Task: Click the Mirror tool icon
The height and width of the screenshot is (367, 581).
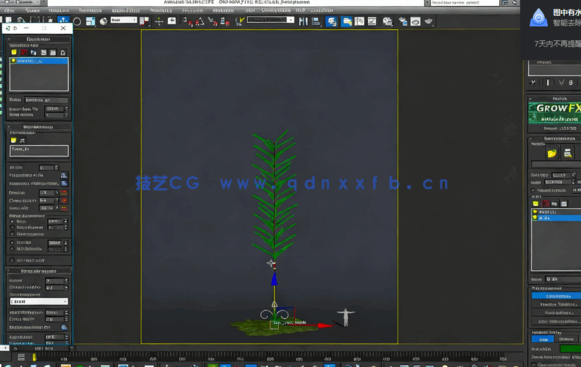Action: pyautogui.click(x=303, y=22)
